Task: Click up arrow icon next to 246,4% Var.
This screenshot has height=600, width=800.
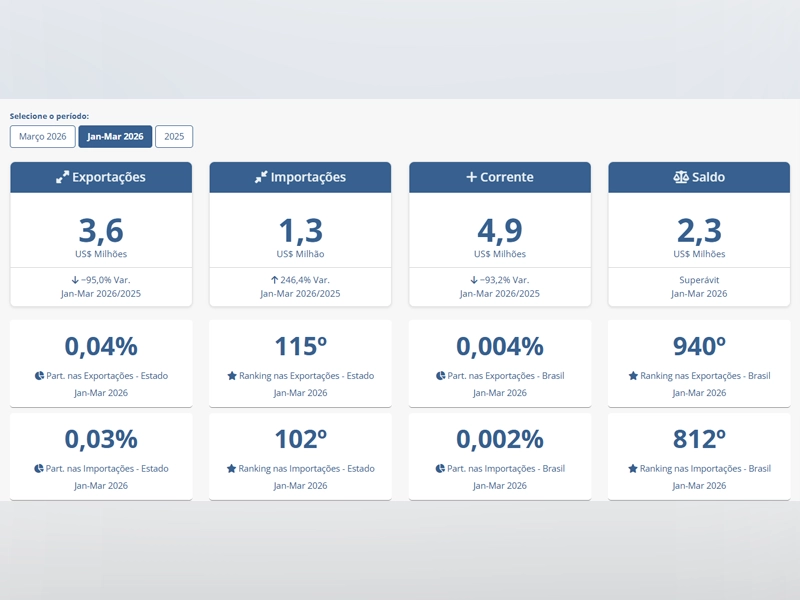Action: coord(275,280)
